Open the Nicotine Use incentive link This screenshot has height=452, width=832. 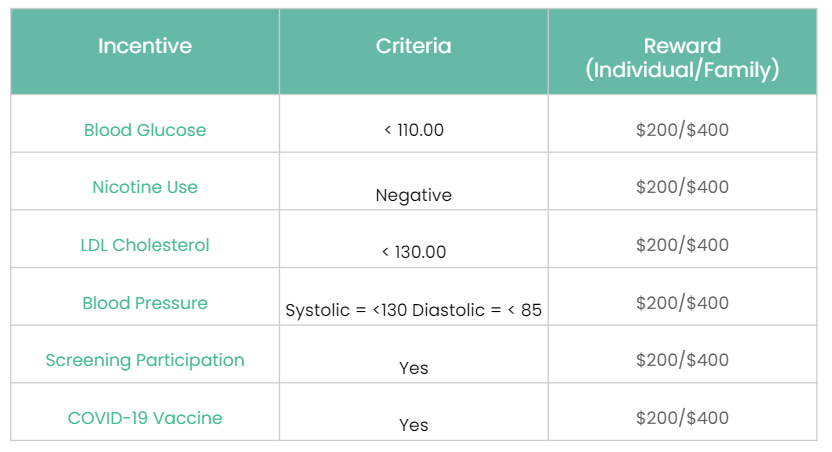(x=145, y=187)
